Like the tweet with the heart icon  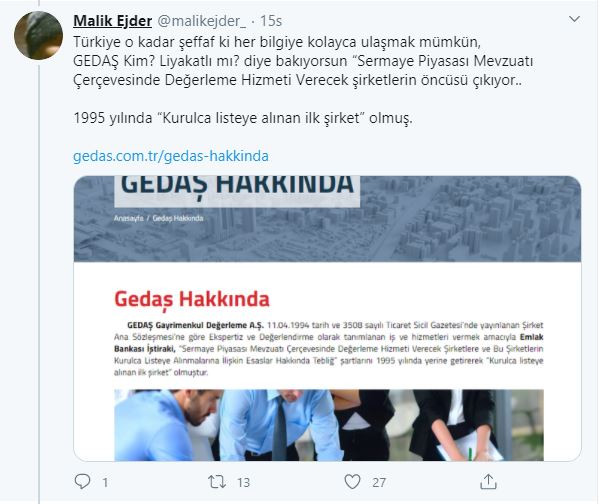click(352, 481)
